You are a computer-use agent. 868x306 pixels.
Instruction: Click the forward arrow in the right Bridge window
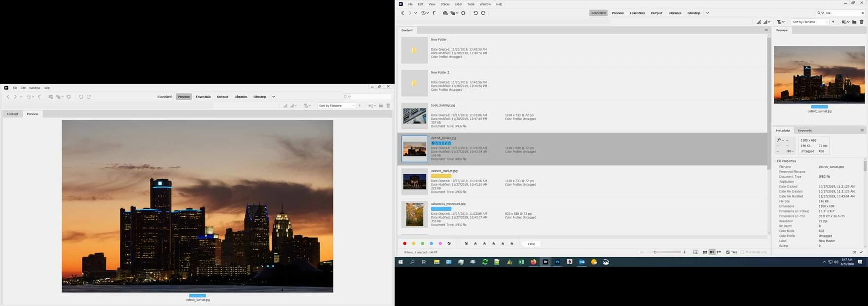point(409,13)
